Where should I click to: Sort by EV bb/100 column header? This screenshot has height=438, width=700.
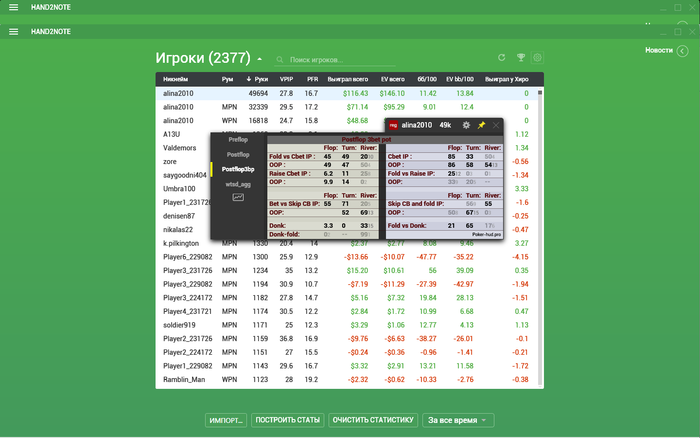pyautogui.click(x=460, y=79)
